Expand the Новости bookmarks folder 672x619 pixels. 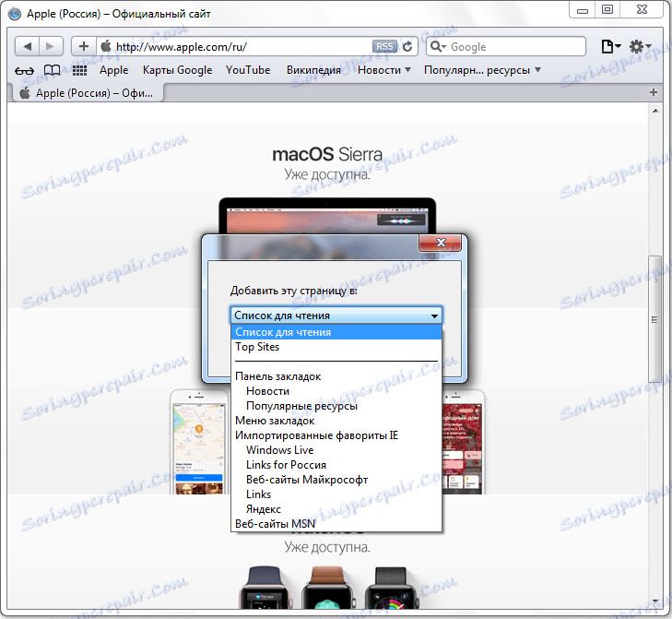[384, 70]
